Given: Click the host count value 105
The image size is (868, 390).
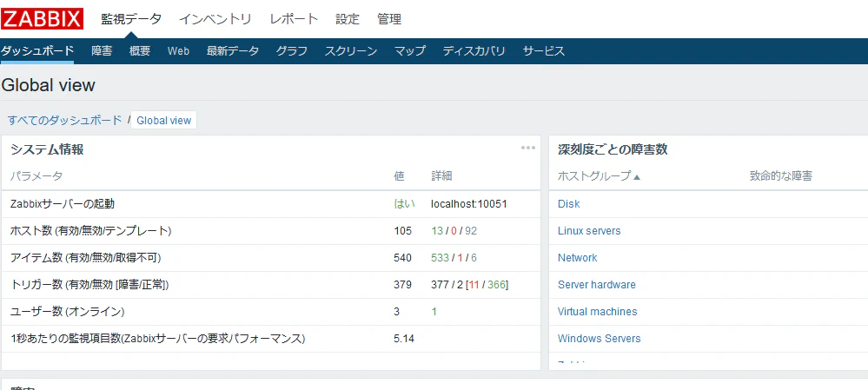Looking at the screenshot, I should pyautogui.click(x=402, y=231).
